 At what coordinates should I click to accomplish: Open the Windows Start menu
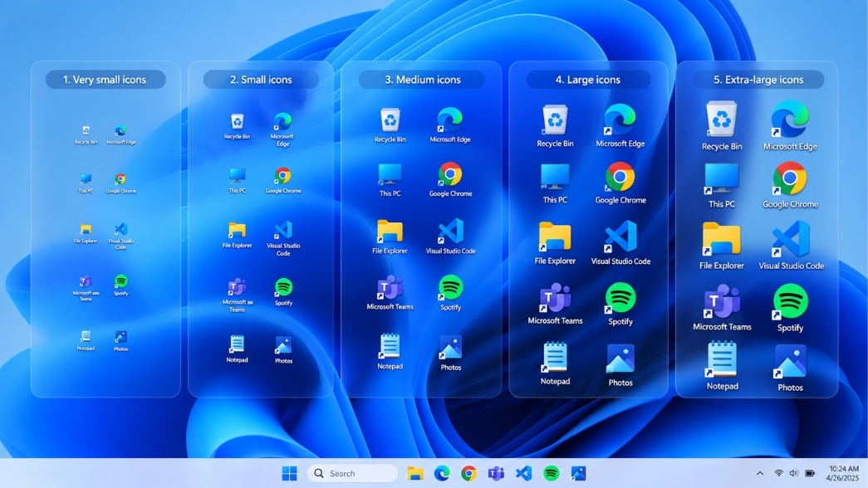pos(289,474)
